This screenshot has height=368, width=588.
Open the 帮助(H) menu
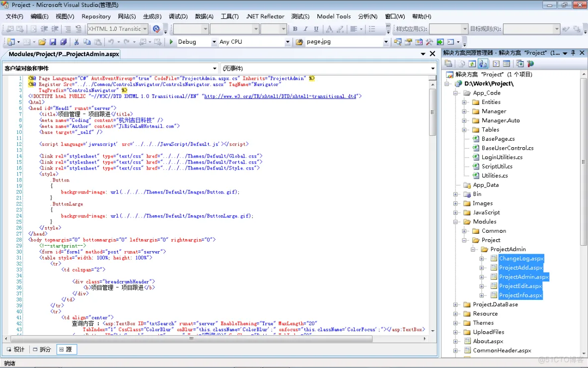422,16
